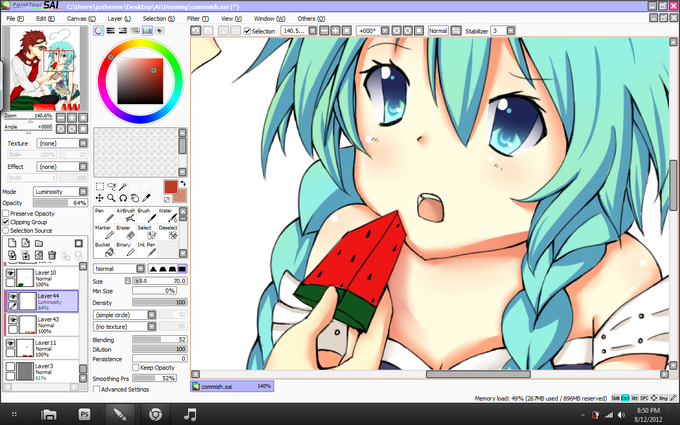
Task: Toggle the Selection checkbox in toolbar
Action: click(x=247, y=31)
